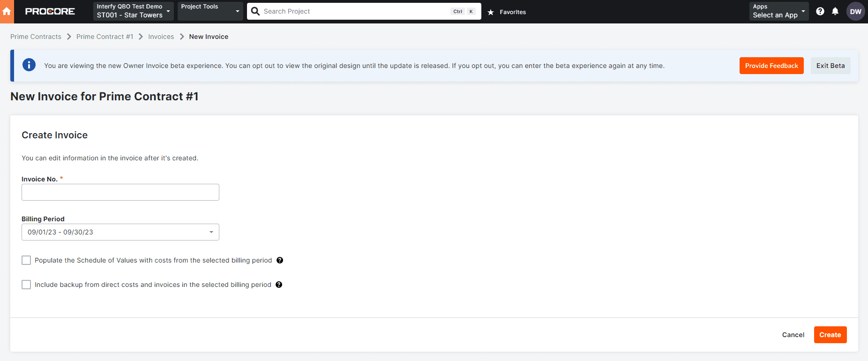Screen dimensions: 868x361
Task: Click help icon beside Populate Schedule of Values
Action: click(x=280, y=260)
